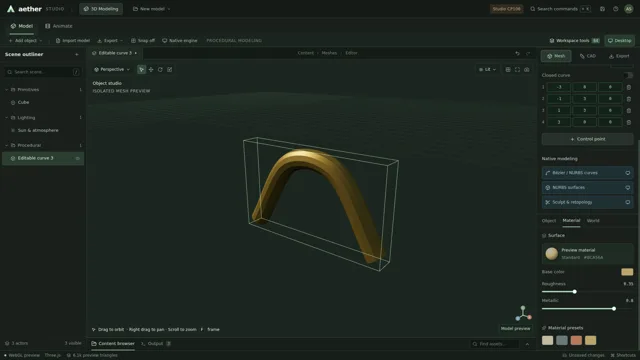
Task: Add a new Control point
Action: point(587,140)
